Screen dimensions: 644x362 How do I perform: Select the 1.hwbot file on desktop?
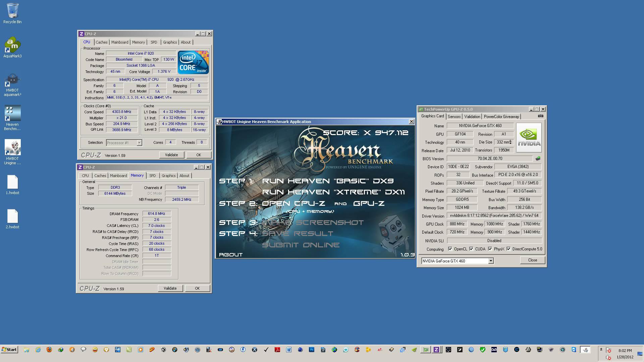[12, 185]
